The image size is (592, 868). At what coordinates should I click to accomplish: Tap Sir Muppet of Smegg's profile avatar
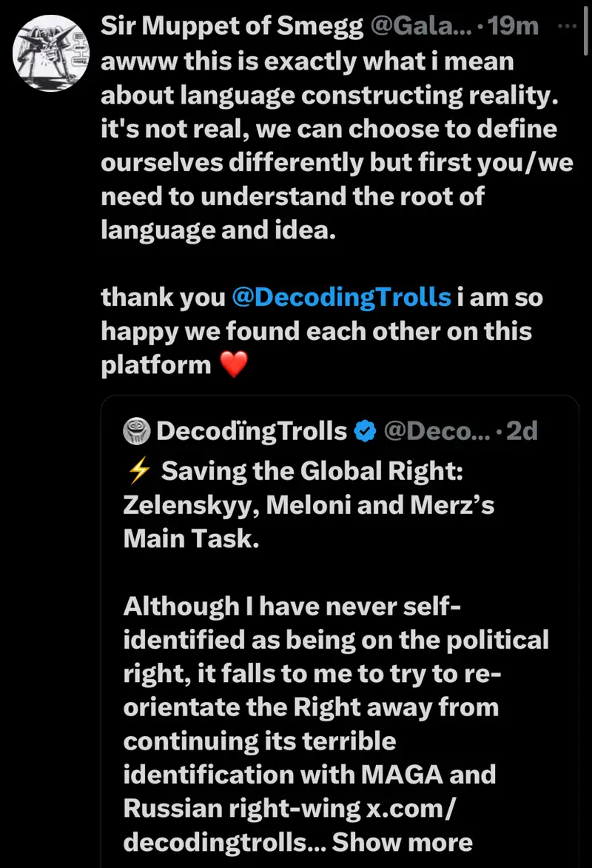pyautogui.click(x=51, y=53)
